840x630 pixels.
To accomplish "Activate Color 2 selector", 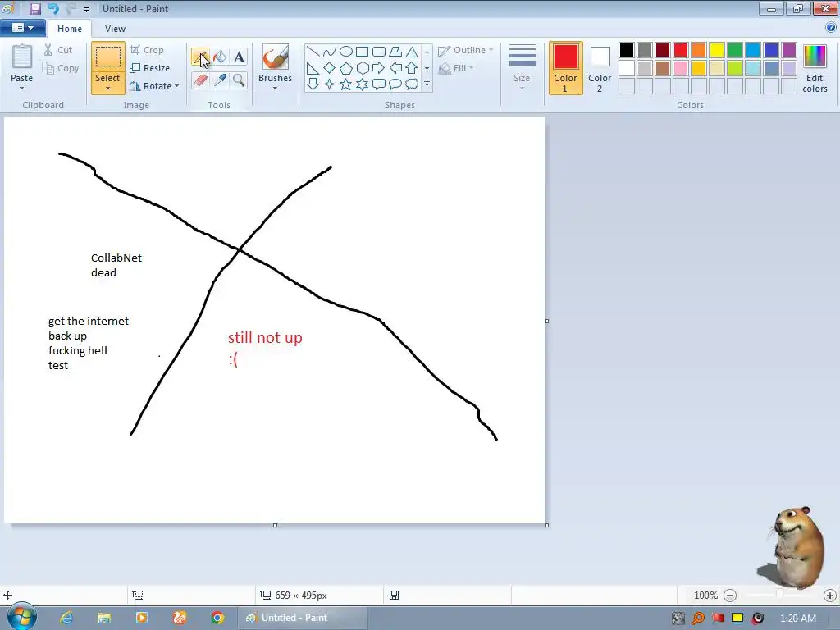I will pyautogui.click(x=600, y=68).
